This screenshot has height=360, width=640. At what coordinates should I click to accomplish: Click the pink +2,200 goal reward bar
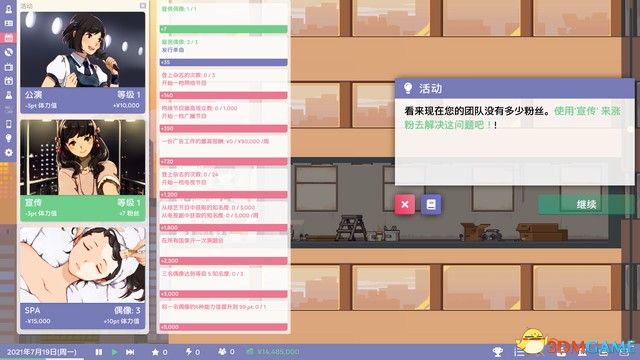click(223, 261)
